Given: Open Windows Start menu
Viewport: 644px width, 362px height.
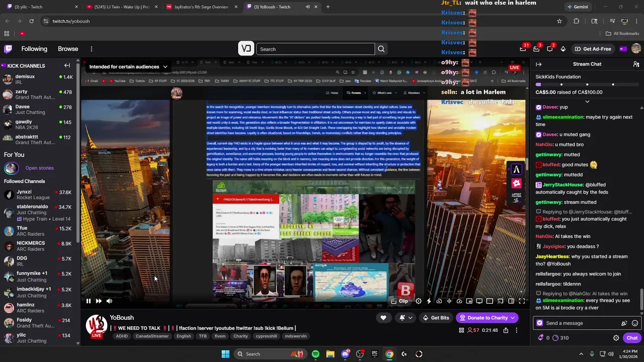Looking at the screenshot, I should point(225,354).
